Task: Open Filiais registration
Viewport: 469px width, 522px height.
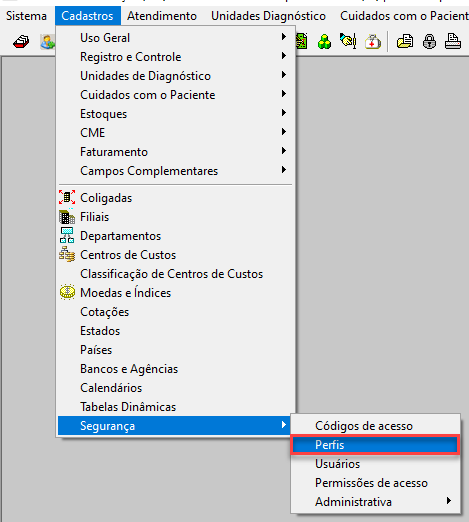Action: pos(175,217)
